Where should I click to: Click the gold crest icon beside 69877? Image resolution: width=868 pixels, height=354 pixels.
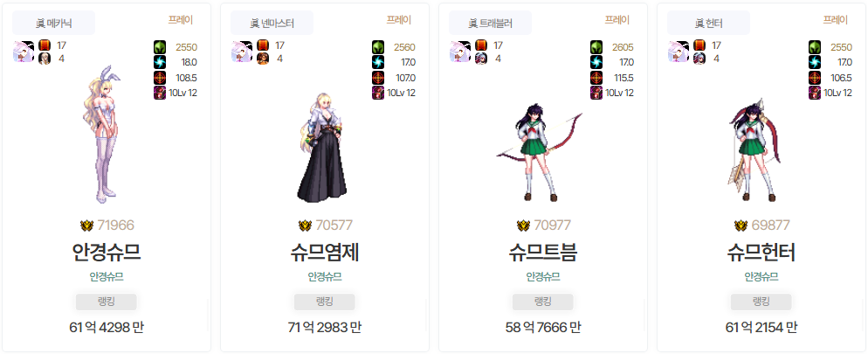(741, 226)
